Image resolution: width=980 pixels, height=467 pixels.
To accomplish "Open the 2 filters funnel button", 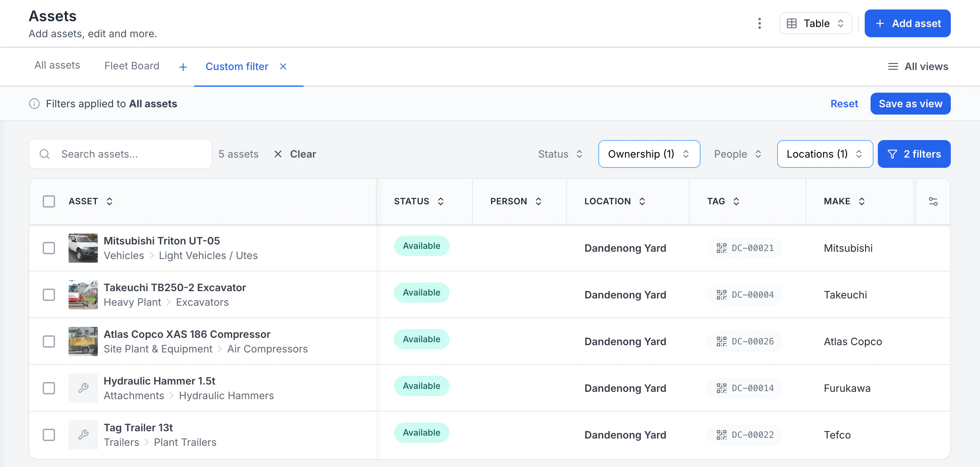I will pos(914,154).
